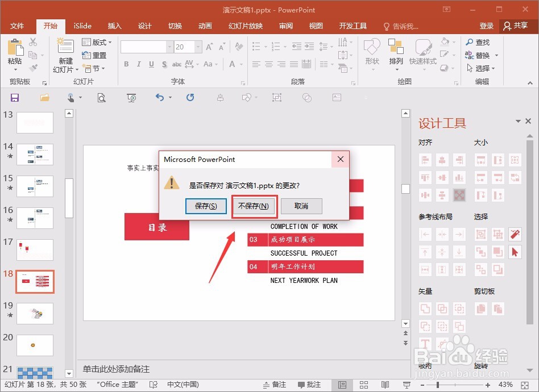The height and width of the screenshot is (392, 539).
Task: Switch to the iSlide ribbon tab
Action: pos(82,26)
